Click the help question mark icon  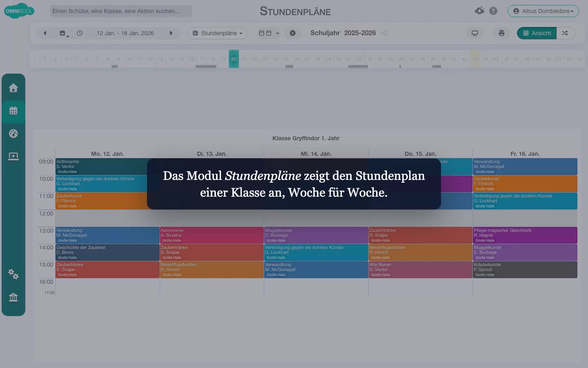pyautogui.click(x=493, y=11)
